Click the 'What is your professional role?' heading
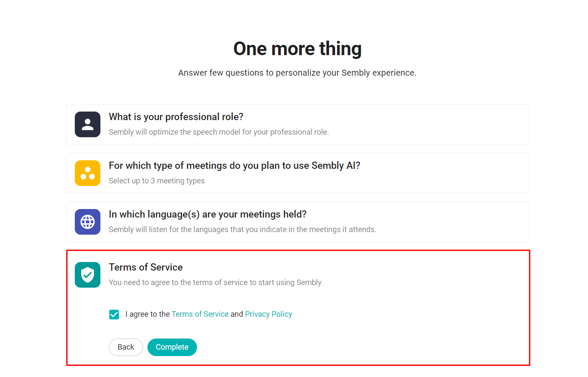Image resolution: width=588 pixels, height=377 pixels. [x=176, y=117]
